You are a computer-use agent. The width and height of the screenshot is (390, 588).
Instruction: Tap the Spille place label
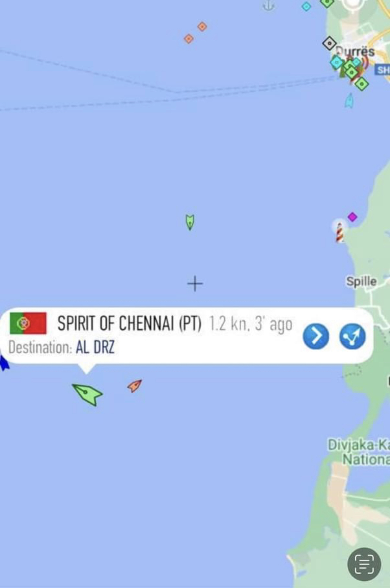pos(361,281)
